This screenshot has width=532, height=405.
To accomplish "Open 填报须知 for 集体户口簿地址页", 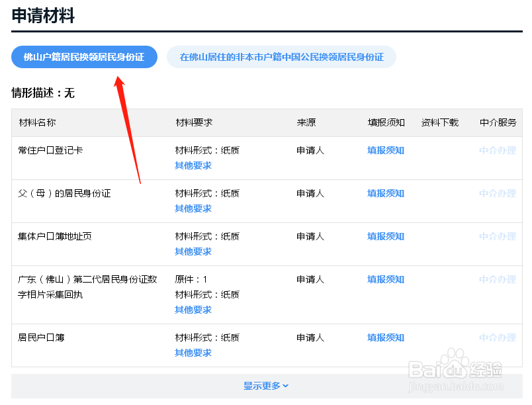I will (386, 236).
